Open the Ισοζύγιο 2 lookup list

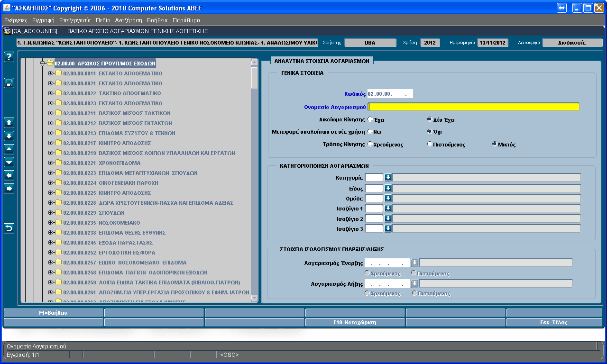pos(388,218)
